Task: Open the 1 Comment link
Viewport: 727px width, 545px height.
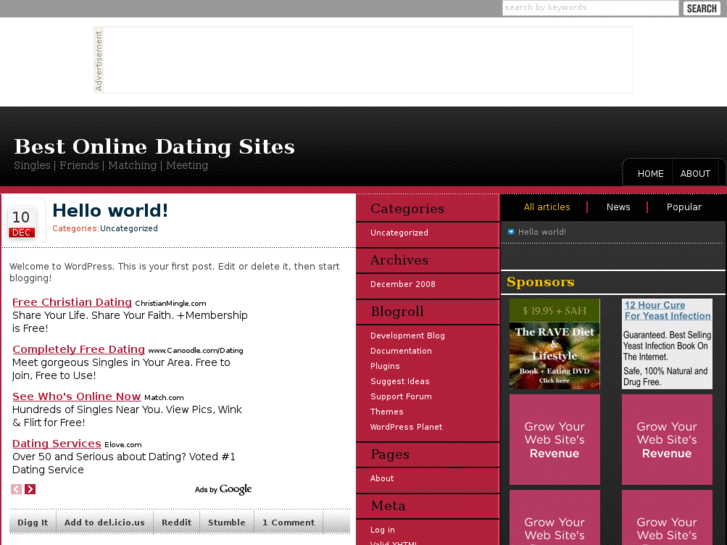Action: (288, 522)
